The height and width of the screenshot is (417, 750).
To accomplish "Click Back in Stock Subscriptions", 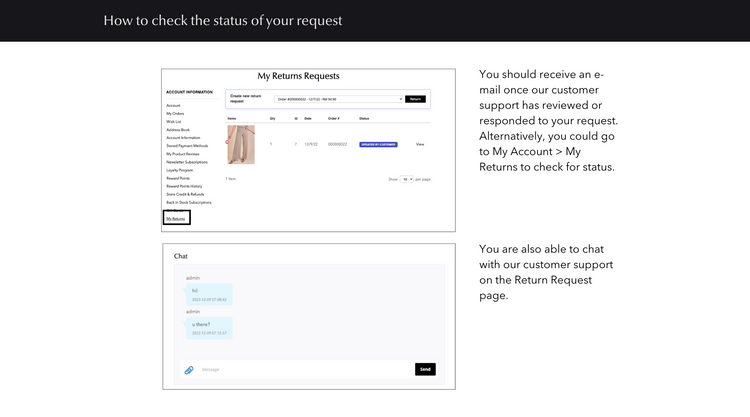I will (x=188, y=202).
